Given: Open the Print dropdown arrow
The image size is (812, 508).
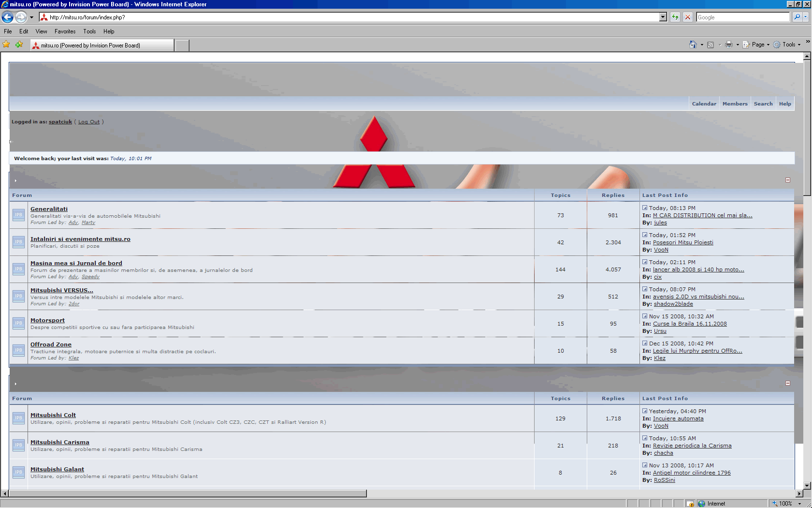Looking at the screenshot, I should point(738,45).
